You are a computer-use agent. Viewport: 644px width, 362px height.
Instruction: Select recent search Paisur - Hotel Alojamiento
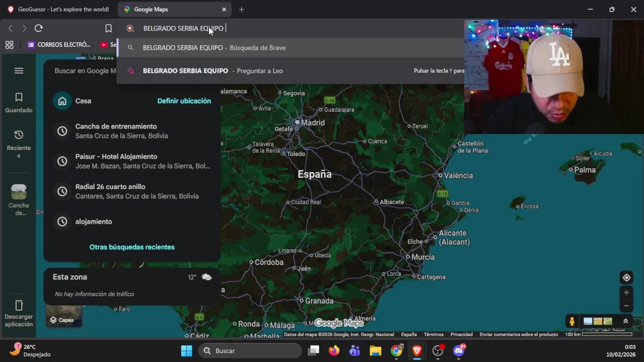[x=132, y=161]
